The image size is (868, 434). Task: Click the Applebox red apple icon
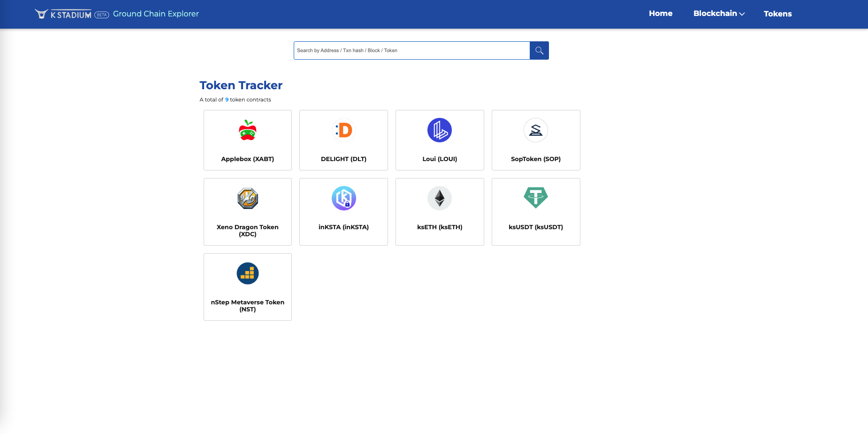247,131
